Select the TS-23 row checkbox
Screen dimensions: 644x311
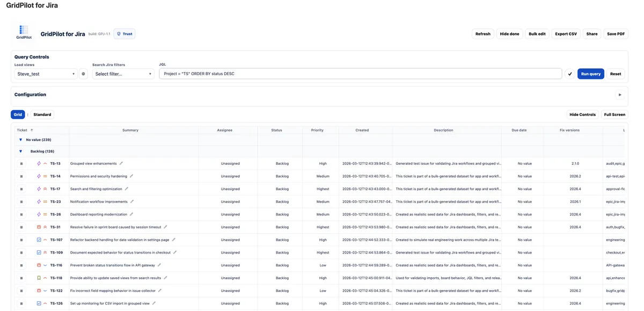click(x=21, y=201)
